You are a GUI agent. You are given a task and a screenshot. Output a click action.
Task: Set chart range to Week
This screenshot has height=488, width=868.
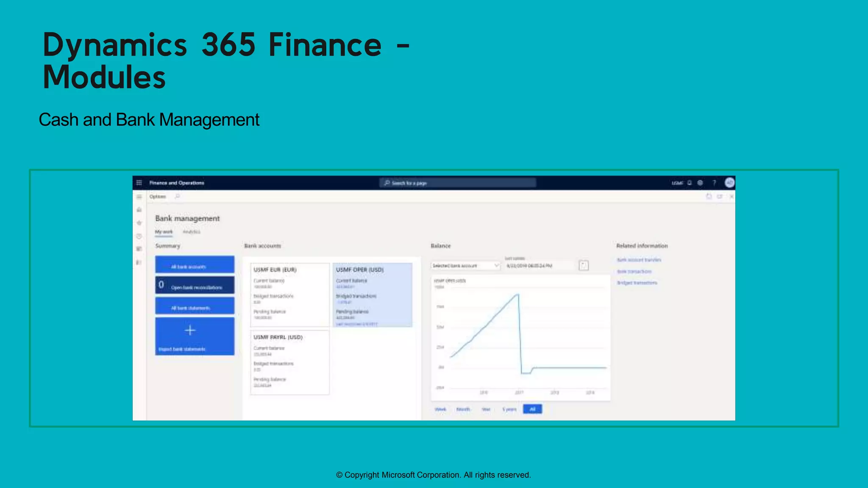pos(440,409)
